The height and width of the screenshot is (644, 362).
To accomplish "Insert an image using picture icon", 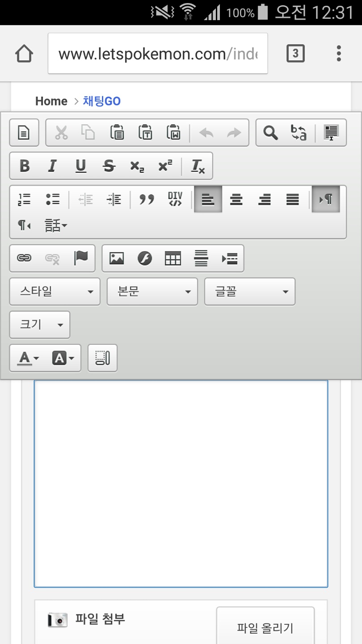I will tap(117, 258).
